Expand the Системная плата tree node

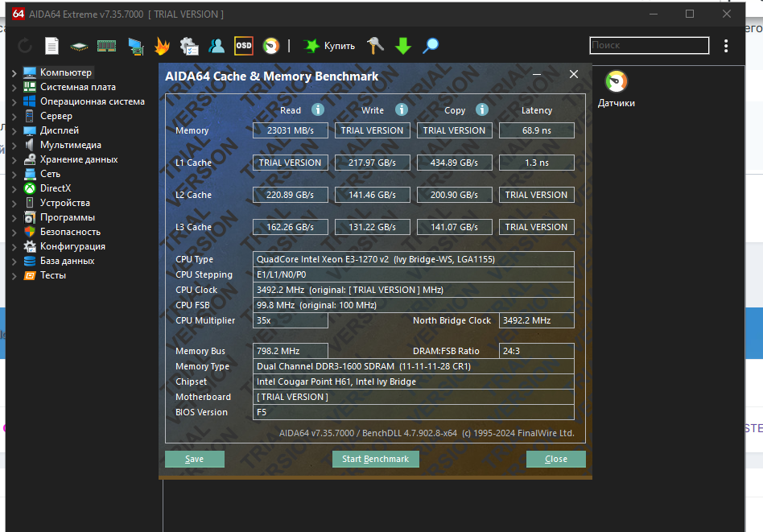[x=14, y=87]
